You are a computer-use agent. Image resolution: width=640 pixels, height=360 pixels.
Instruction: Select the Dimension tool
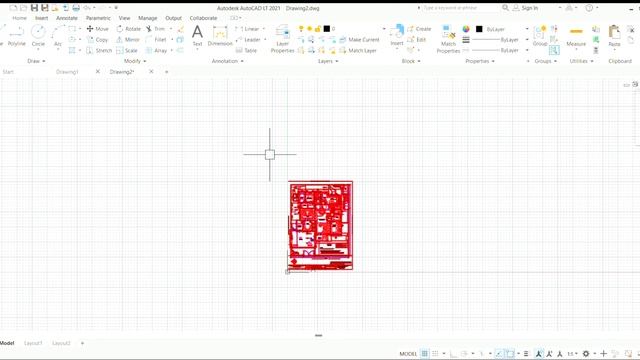[220, 35]
